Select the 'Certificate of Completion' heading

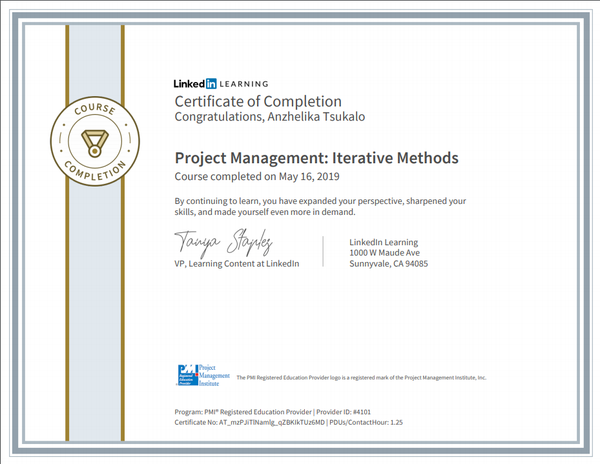258,102
